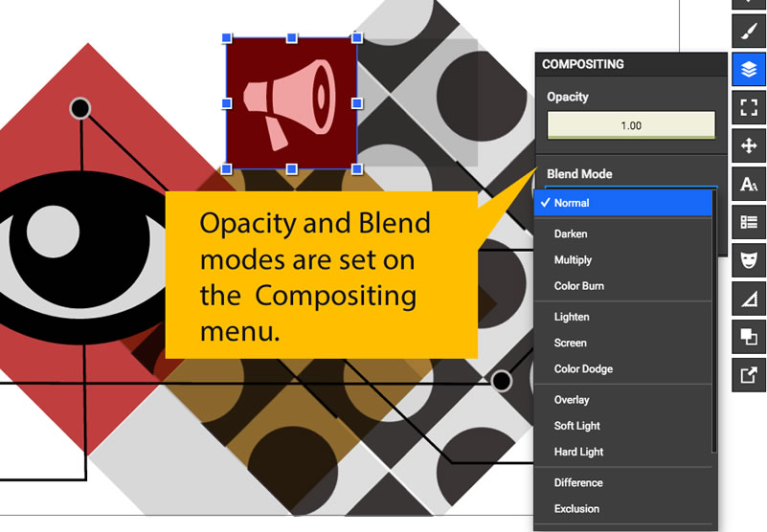Click the theater mask icon

[748, 260]
